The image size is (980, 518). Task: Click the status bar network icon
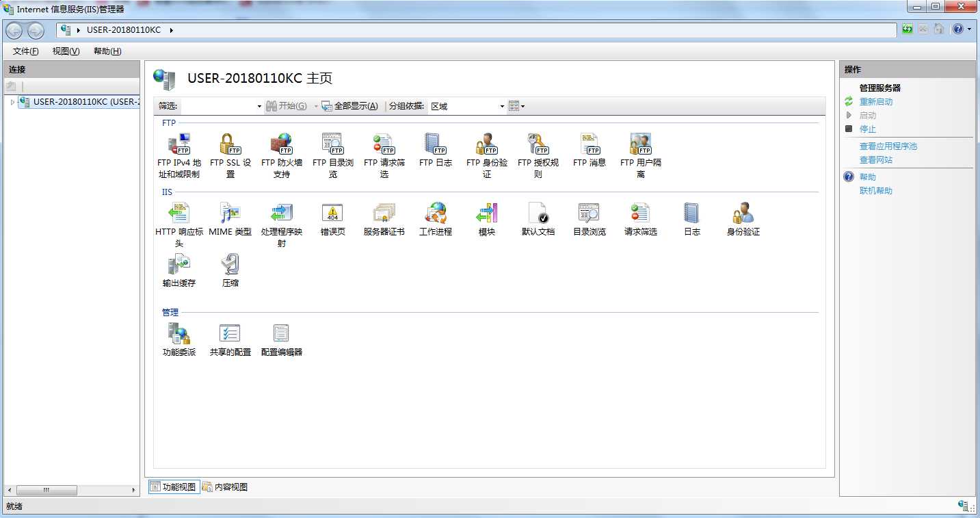point(964,506)
